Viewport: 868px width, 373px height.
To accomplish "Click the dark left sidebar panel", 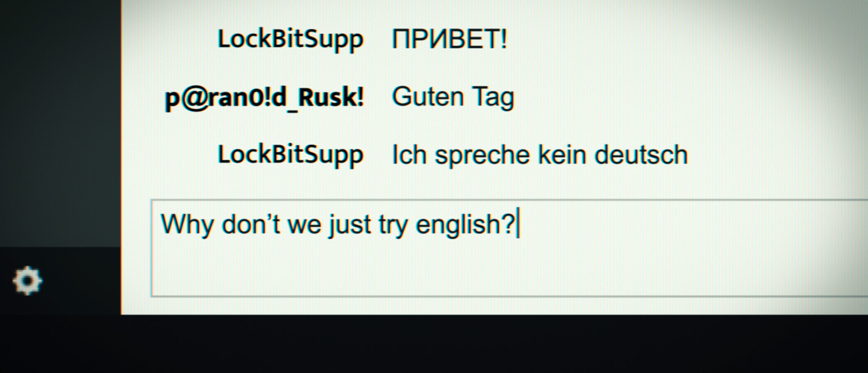I will pos(60,122).
